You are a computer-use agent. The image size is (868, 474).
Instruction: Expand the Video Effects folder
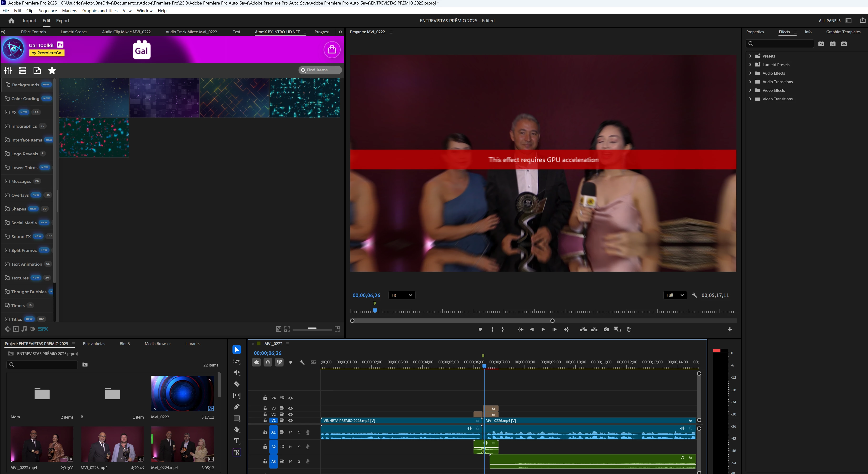click(x=750, y=90)
